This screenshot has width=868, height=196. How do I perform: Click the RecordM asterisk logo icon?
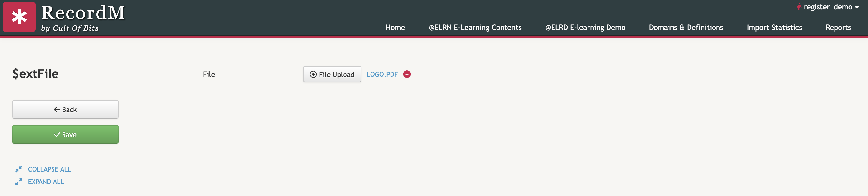pos(19,17)
